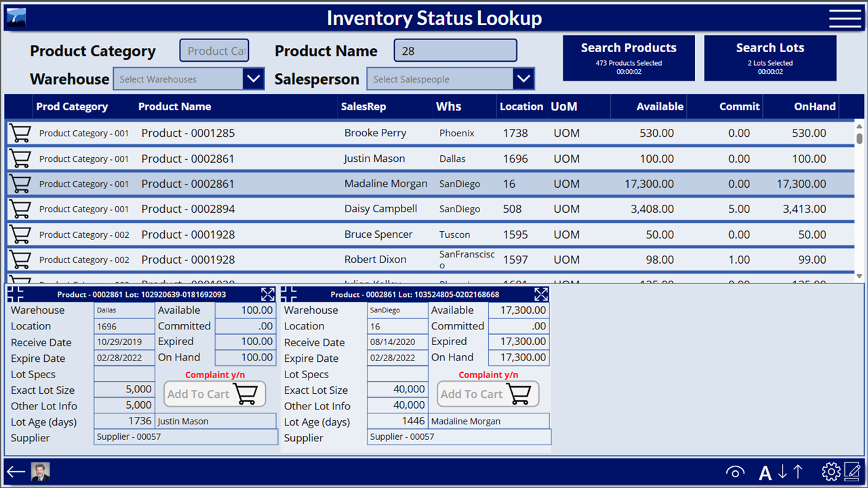868x488 pixels.
Task: Click the Complaint y/n label on Dallas lot
Action: click(x=215, y=375)
